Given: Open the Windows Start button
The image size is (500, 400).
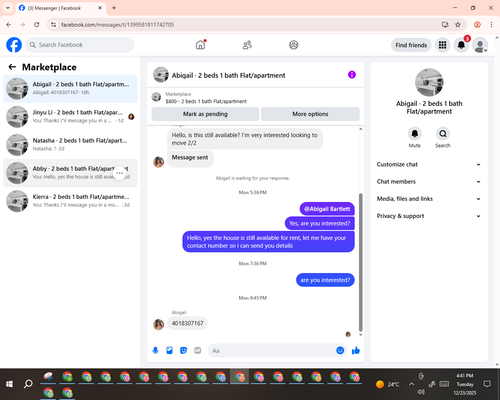Looking at the screenshot, I should 9,384.
